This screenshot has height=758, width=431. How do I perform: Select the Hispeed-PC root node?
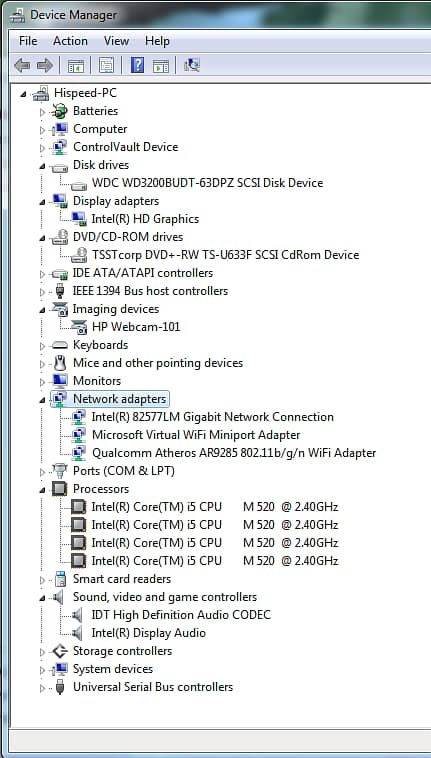[x=85, y=93]
